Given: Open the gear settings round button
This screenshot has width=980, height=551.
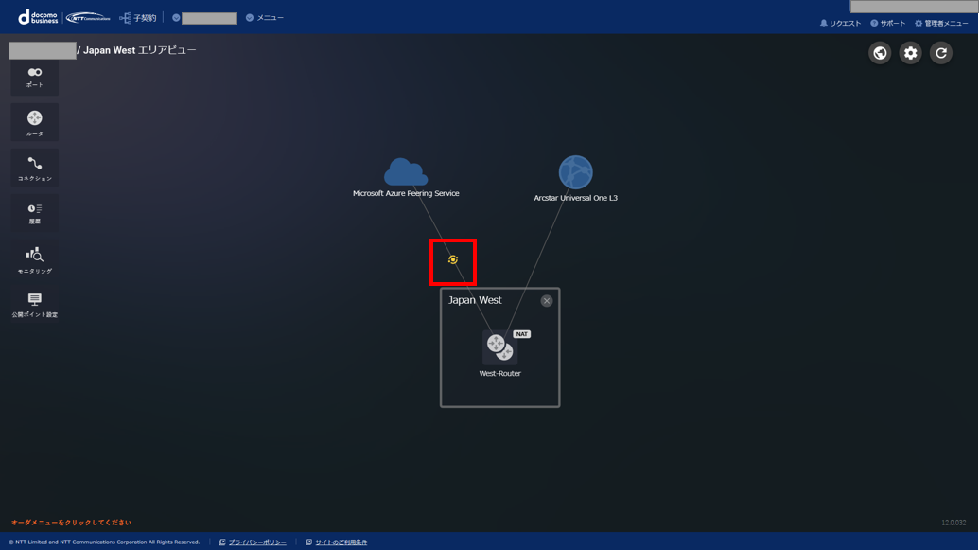Looking at the screenshot, I should tap(911, 53).
